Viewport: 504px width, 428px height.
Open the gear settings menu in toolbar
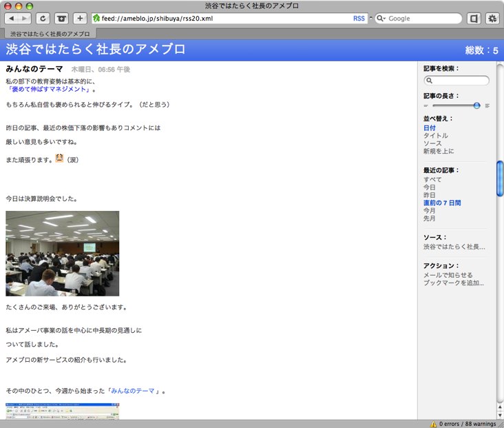pos(492,19)
